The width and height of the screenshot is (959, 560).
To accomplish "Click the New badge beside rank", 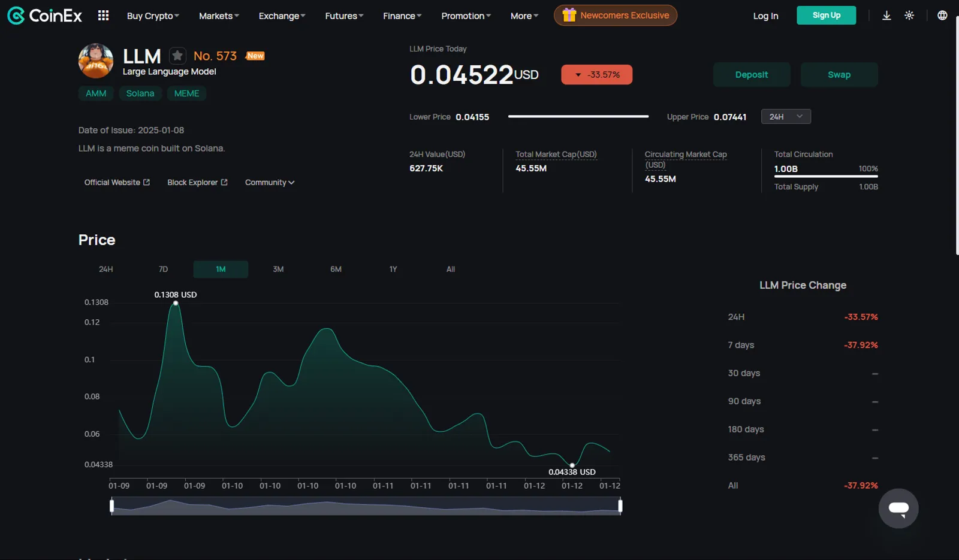I will pyautogui.click(x=255, y=56).
